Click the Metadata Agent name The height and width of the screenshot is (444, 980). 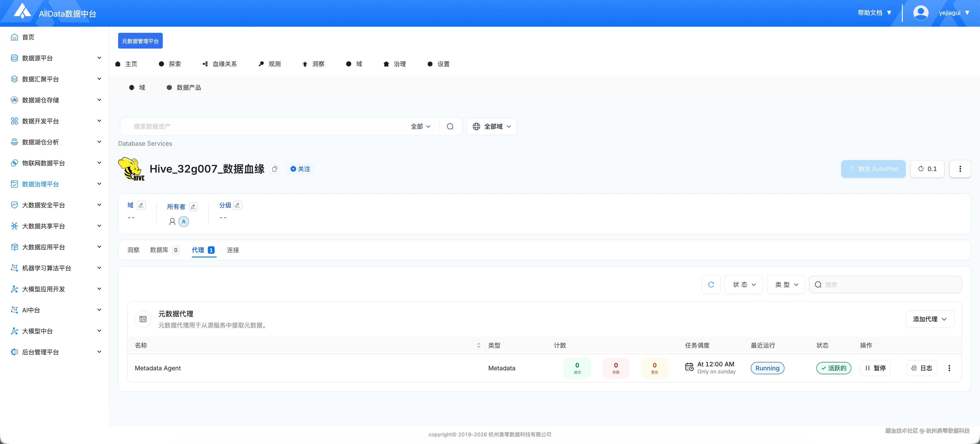157,368
